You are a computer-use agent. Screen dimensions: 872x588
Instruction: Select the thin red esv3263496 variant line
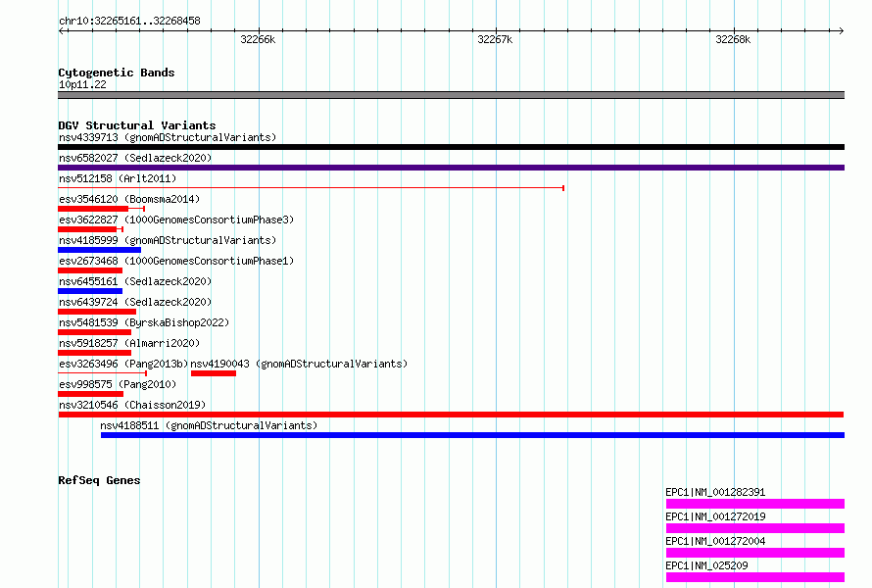click(102, 373)
